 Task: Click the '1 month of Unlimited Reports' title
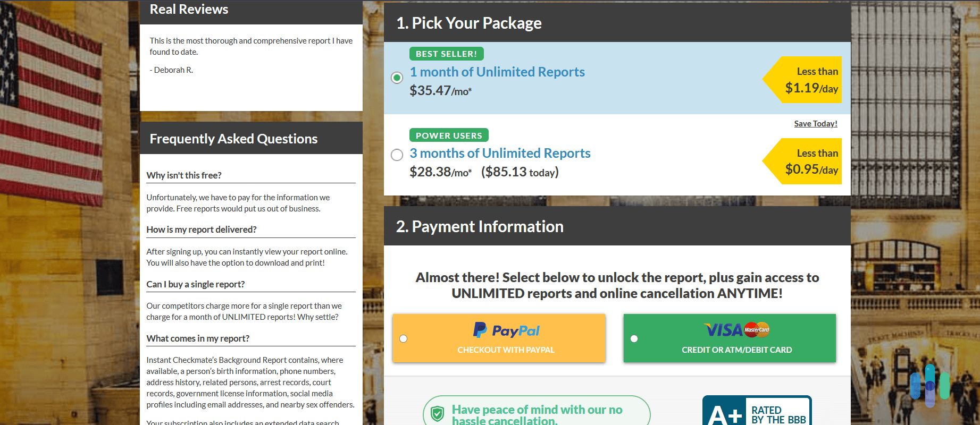(x=497, y=72)
